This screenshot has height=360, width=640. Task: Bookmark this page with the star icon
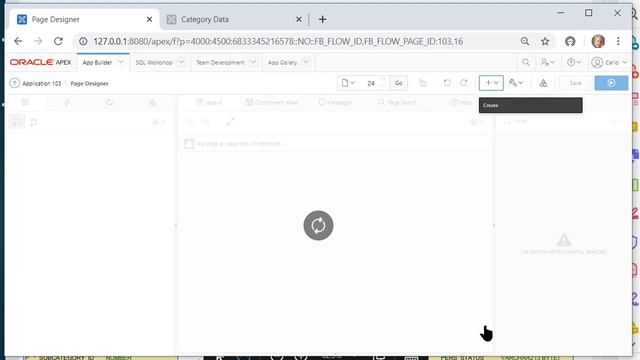[545, 41]
